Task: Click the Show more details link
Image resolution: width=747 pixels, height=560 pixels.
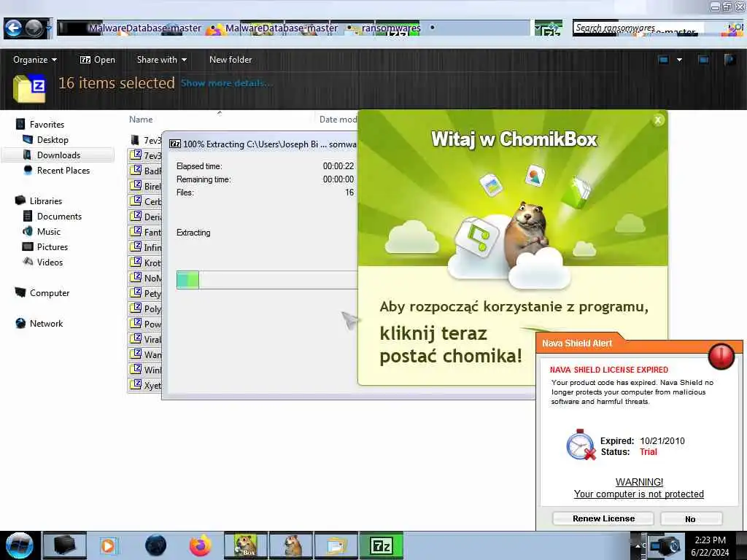Action: (226, 83)
